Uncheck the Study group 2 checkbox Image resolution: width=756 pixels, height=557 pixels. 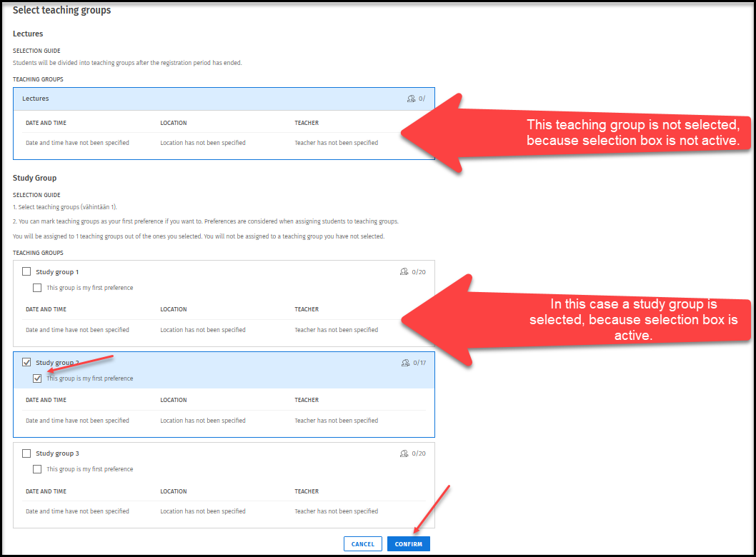pos(26,363)
